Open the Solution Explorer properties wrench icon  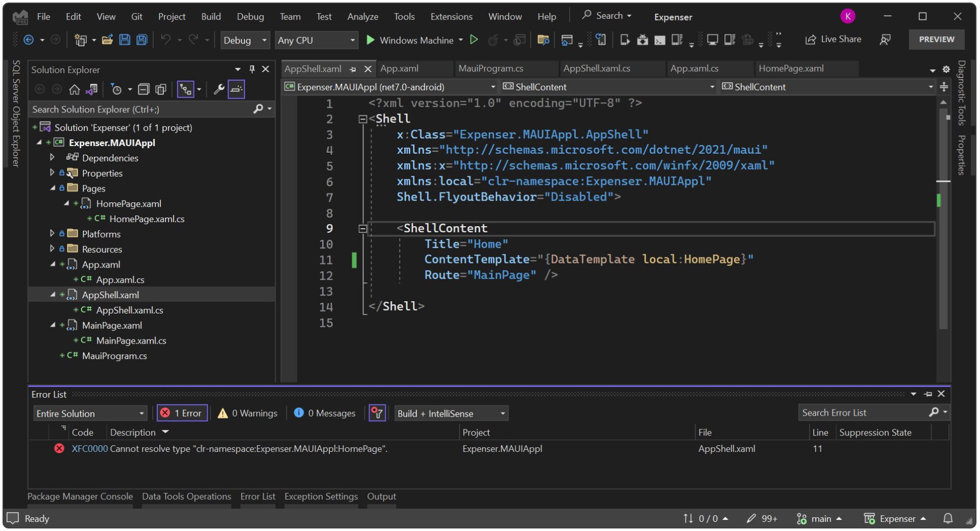point(218,90)
